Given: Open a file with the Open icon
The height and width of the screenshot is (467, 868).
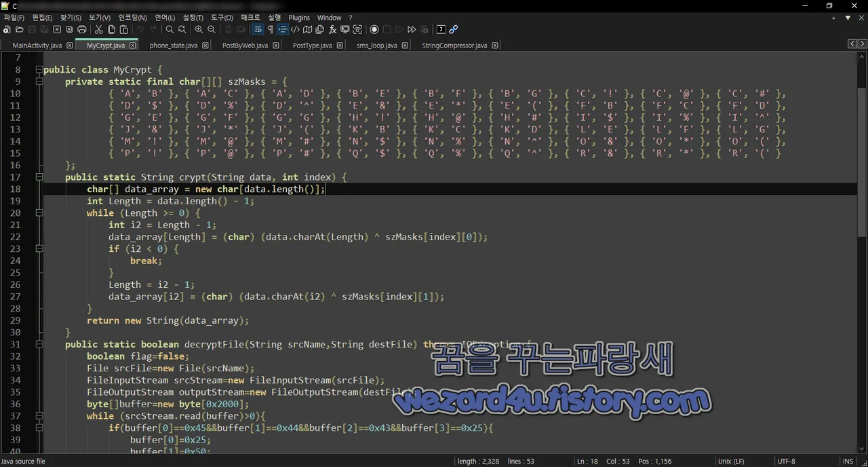Looking at the screenshot, I should [20, 29].
